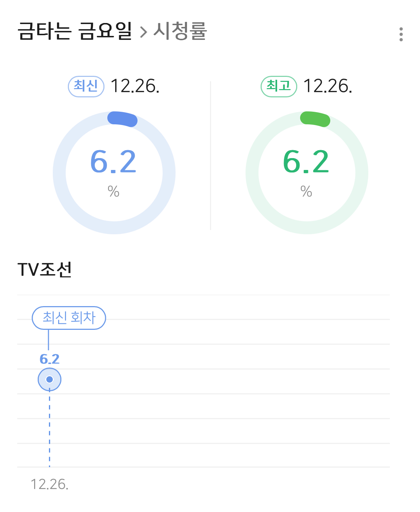This screenshot has height=512, width=420.
Task: Click the green 6.2 highest rating value
Action: point(306,162)
